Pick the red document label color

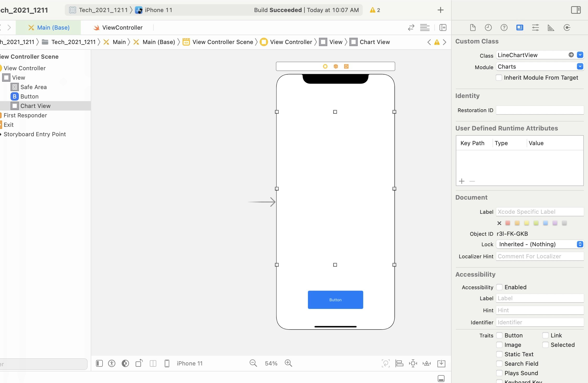(507, 223)
